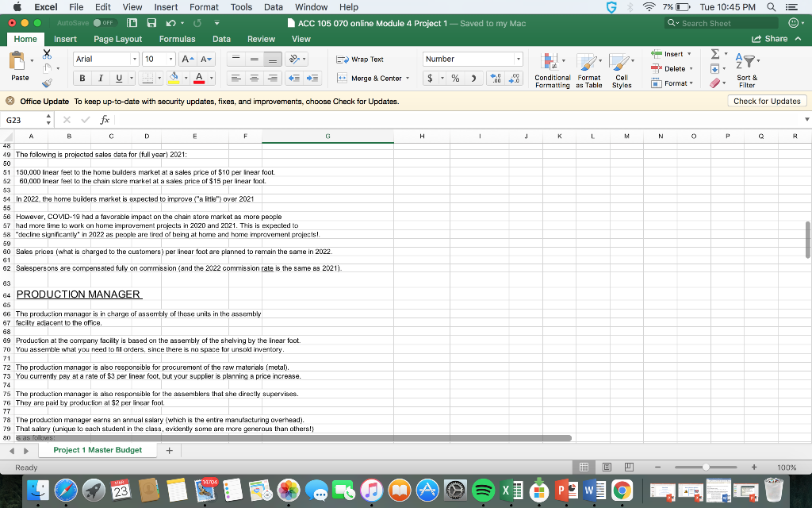Apply currency format with the dollar sign icon

(431, 79)
